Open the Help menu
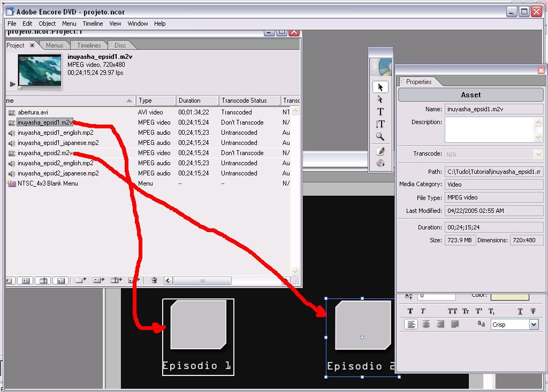This screenshot has width=548, height=392. tap(159, 24)
